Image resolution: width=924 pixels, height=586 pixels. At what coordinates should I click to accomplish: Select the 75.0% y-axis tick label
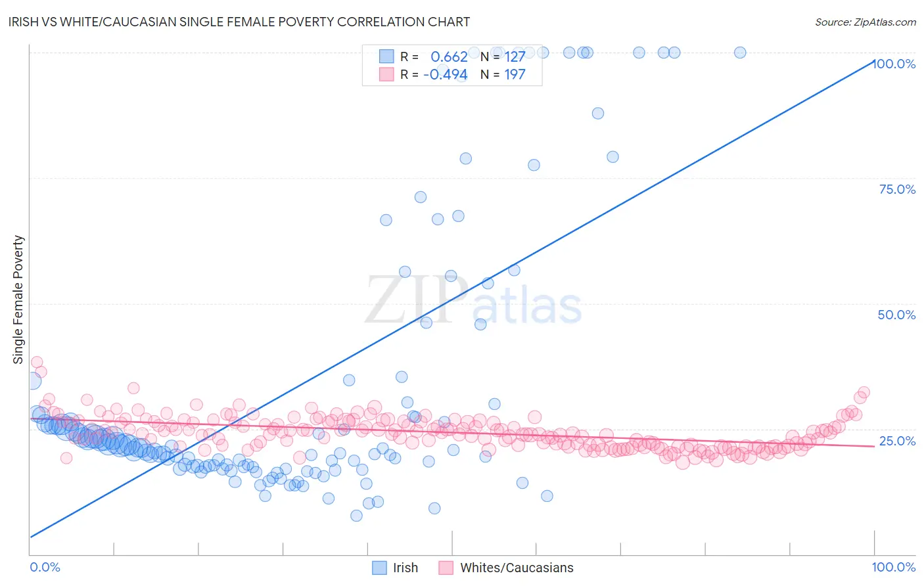(x=897, y=189)
